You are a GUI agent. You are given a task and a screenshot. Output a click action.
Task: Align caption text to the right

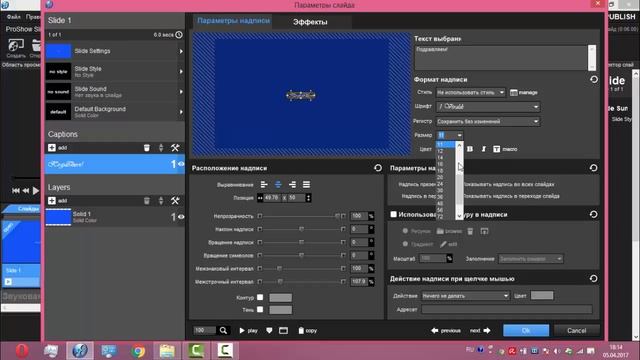tap(292, 185)
